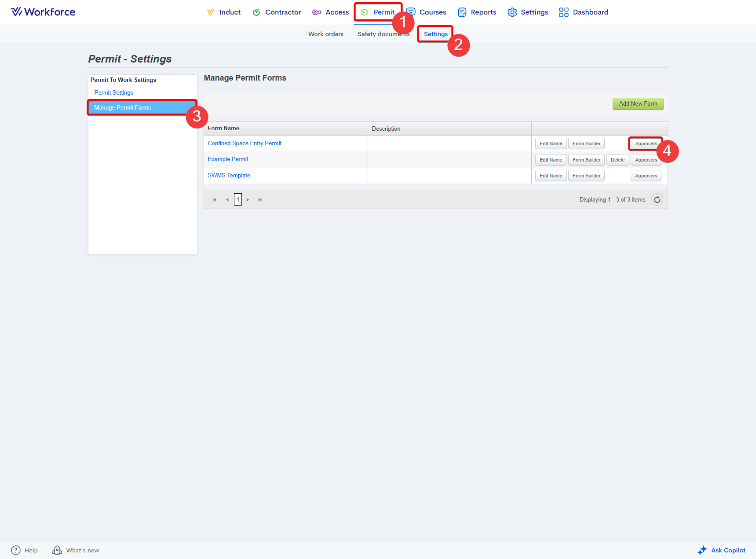Click the Workforce logo
756x559 pixels.
point(43,12)
